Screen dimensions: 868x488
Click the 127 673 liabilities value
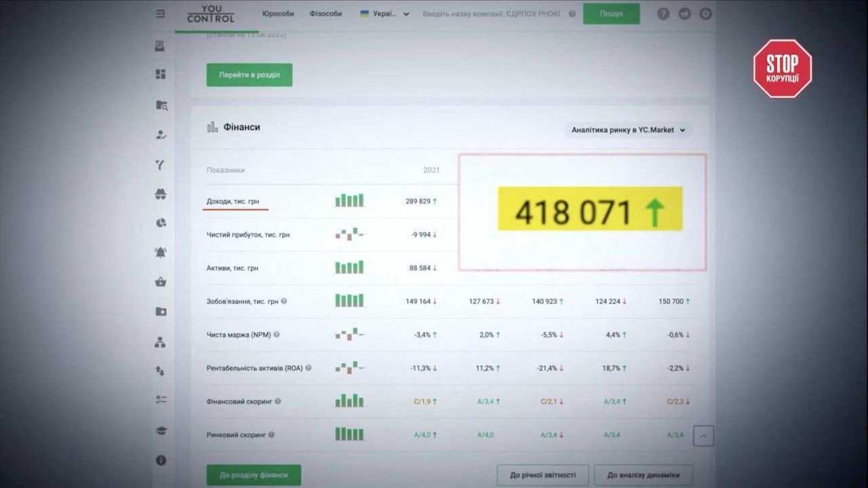481,301
